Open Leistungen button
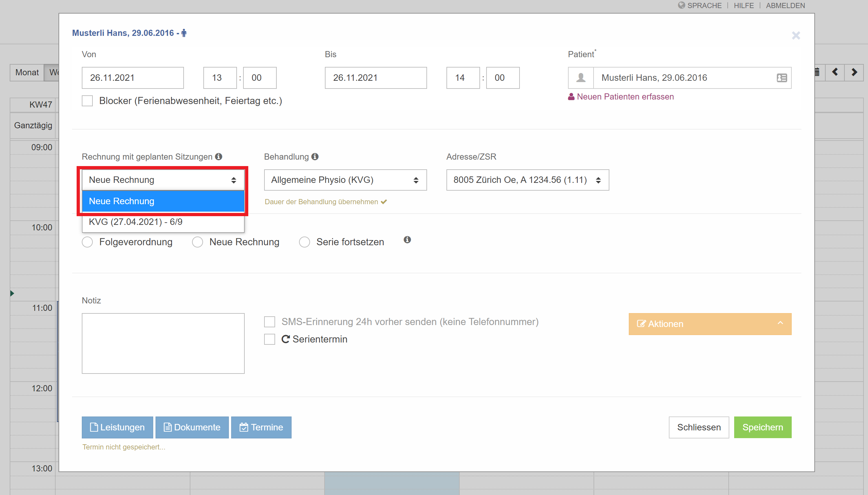 tap(117, 427)
